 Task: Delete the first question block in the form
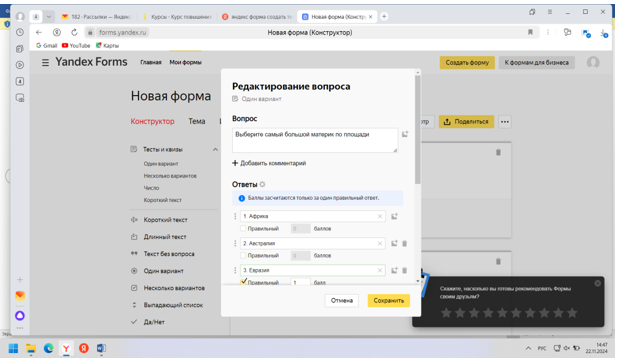[498, 153]
